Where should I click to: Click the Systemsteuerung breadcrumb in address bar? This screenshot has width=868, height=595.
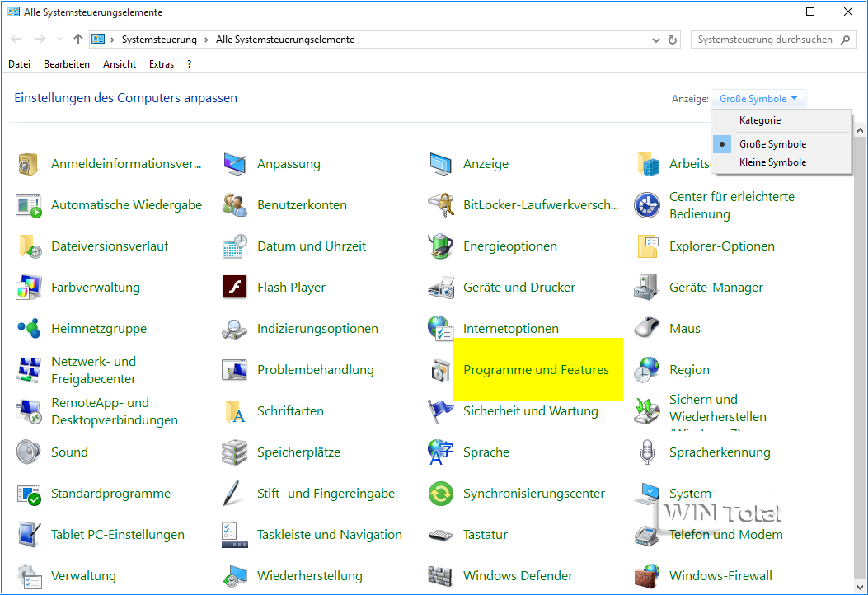pos(159,40)
